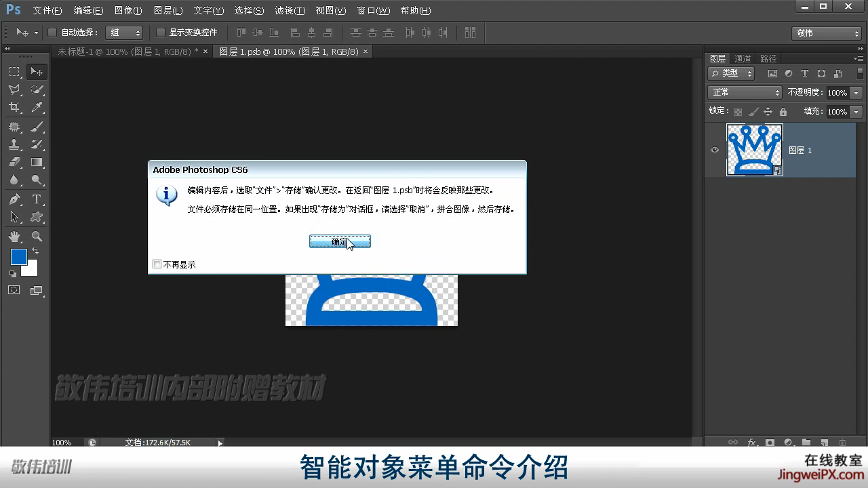Enable the 显示变换控件 checkbox
Viewport: 868px width, 488px height.
point(161,33)
